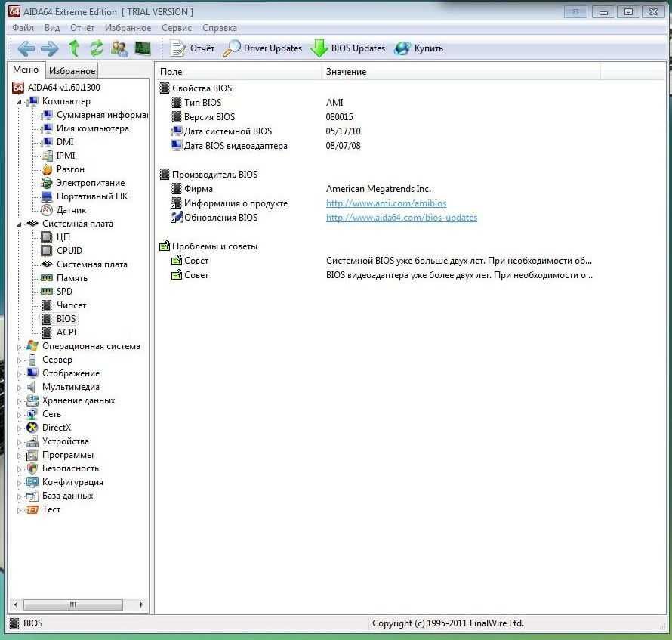The height and width of the screenshot is (640, 672).
Task: Select the Устройства tree item
Action: [66, 441]
